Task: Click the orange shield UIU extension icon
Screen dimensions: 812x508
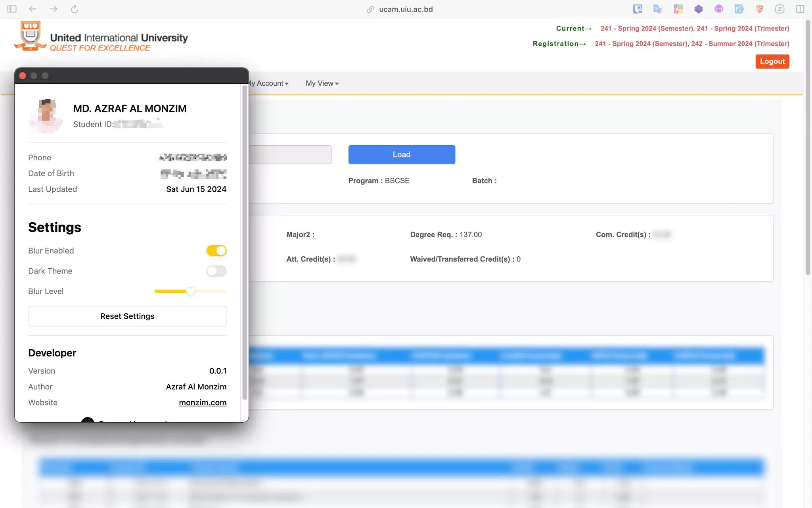Action: [759, 9]
